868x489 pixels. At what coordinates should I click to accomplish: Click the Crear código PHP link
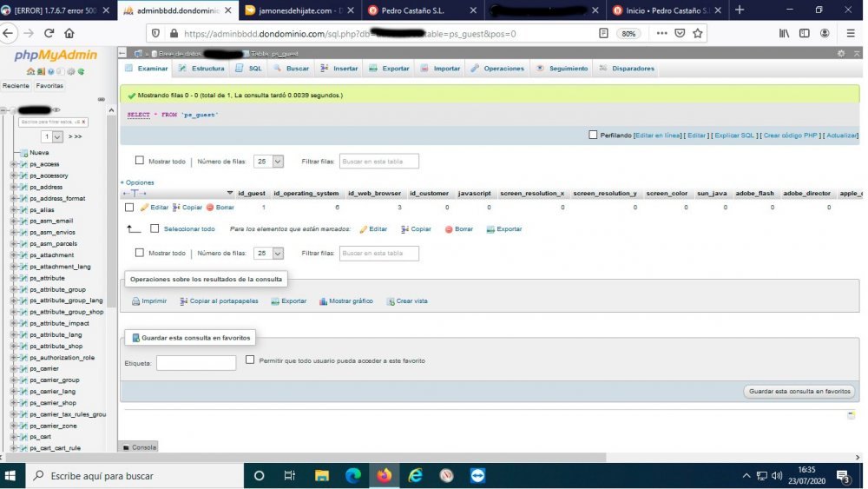(x=791, y=135)
